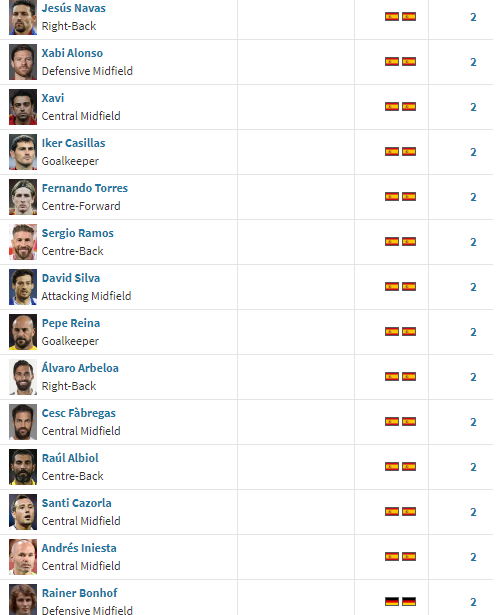Screen dimensions: 504x615
Task: Click the first Germany flag beside Rainer Bonhof
Action: pos(392,602)
